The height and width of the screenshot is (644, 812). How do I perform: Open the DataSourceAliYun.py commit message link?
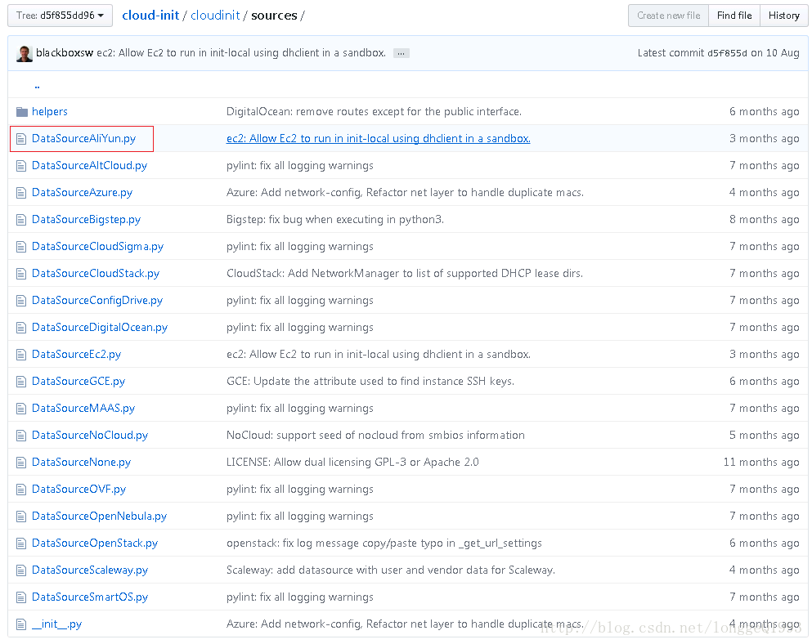379,139
